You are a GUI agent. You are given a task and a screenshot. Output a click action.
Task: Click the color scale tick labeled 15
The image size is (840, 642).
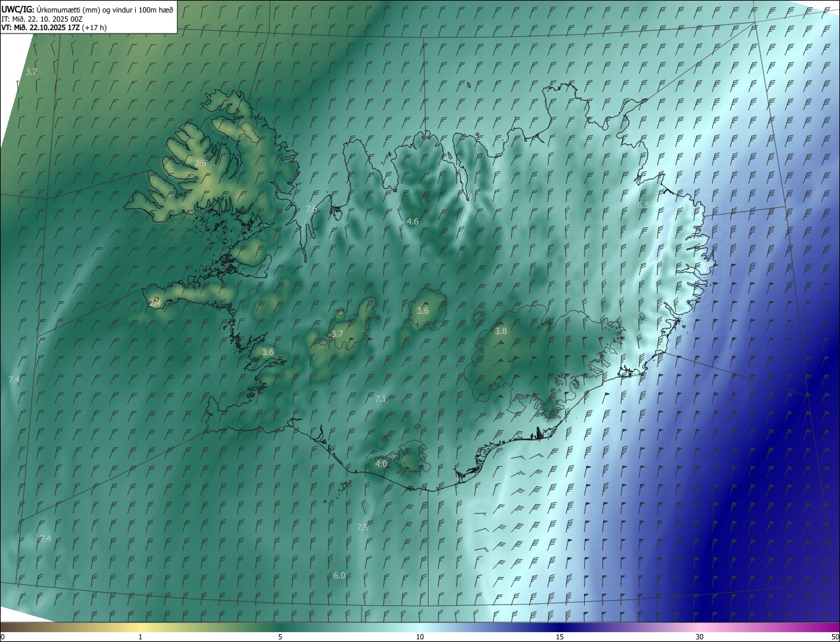point(560,637)
